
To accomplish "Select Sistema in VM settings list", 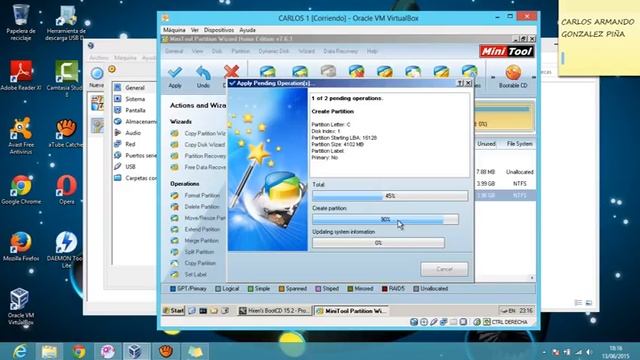I will coord(134,99).
